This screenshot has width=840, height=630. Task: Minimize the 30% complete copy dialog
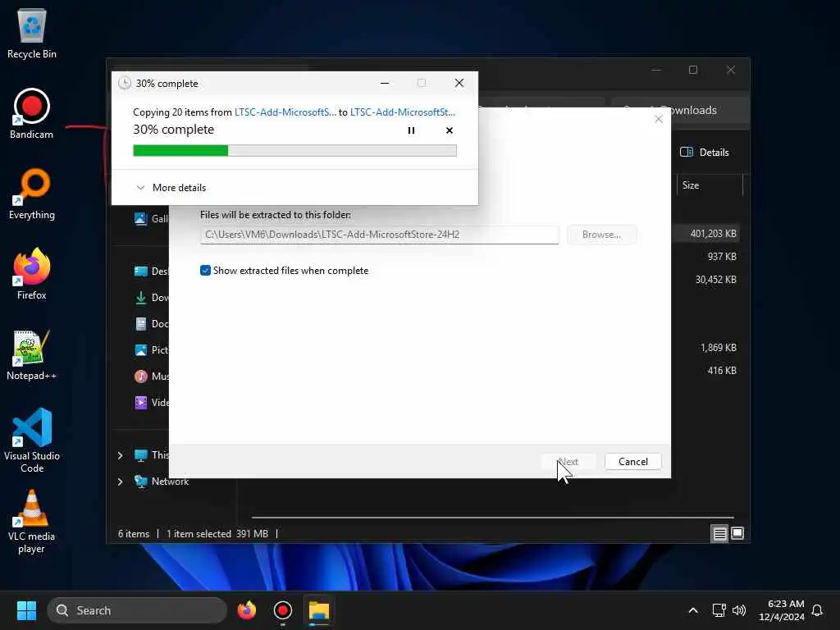[385, 83]
